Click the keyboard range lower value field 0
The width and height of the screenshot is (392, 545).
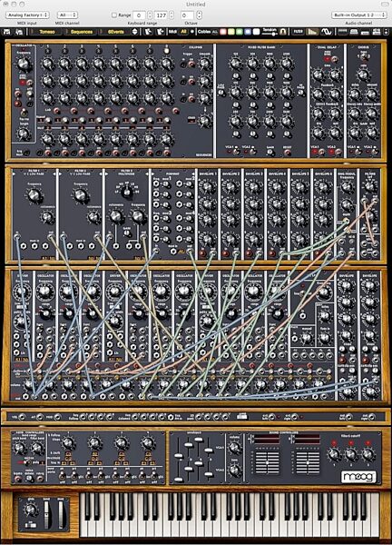[139, 15]
